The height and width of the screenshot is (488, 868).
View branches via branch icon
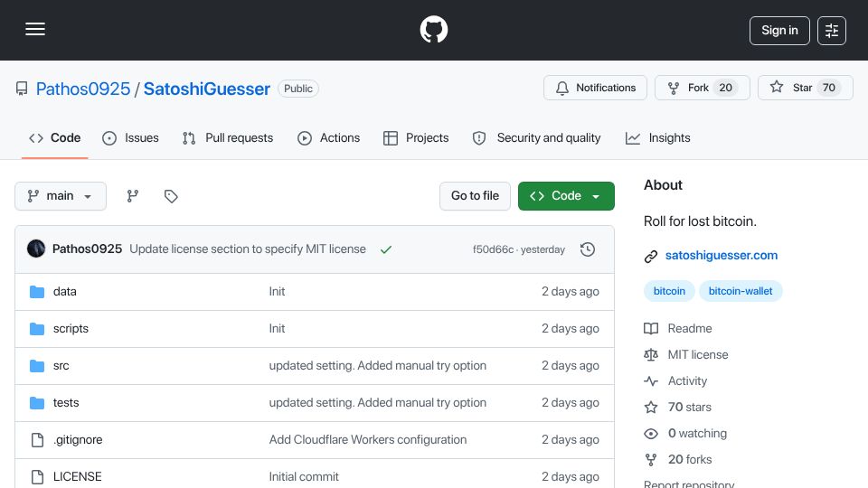point(132,196)
